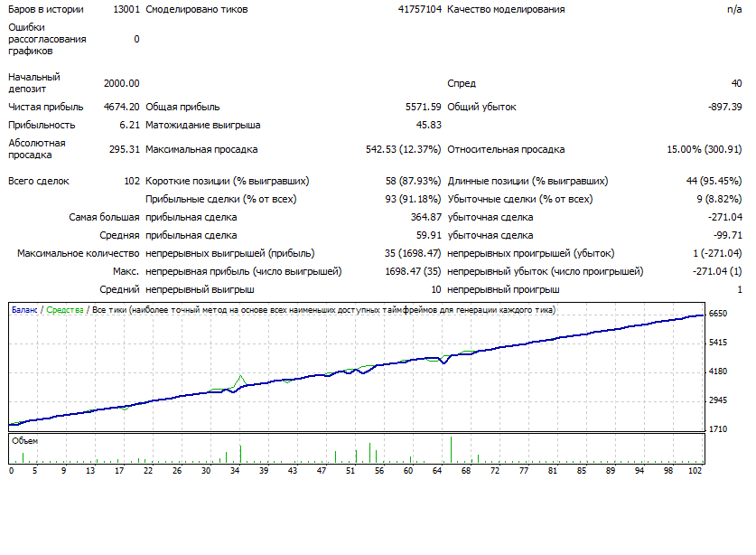Click the 'Ошибки рассогласования графиков' label

(47, 39)
